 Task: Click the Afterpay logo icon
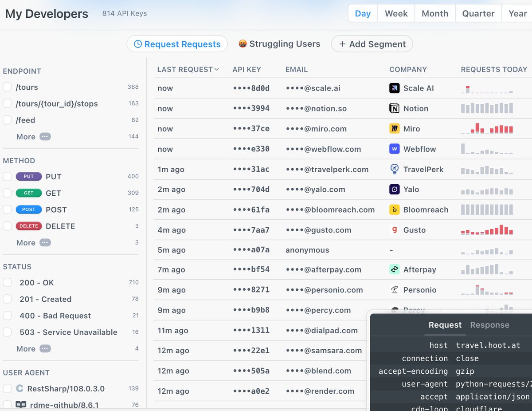click(x=394, y=269)
